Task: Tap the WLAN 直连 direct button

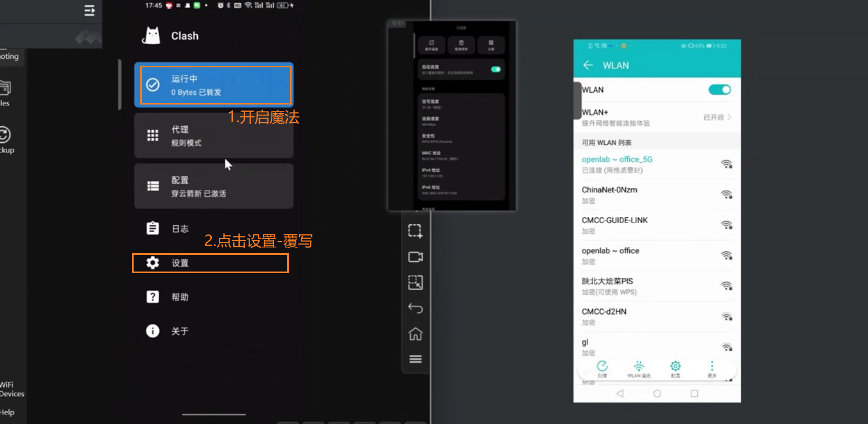Action: tap(638, 369)
